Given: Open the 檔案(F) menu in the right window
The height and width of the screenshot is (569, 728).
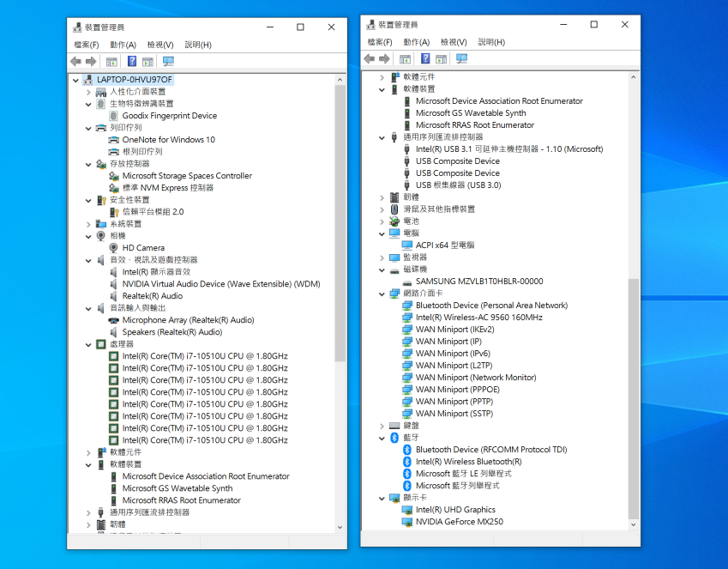Looking at the screenshot, I should pos(380,42).
